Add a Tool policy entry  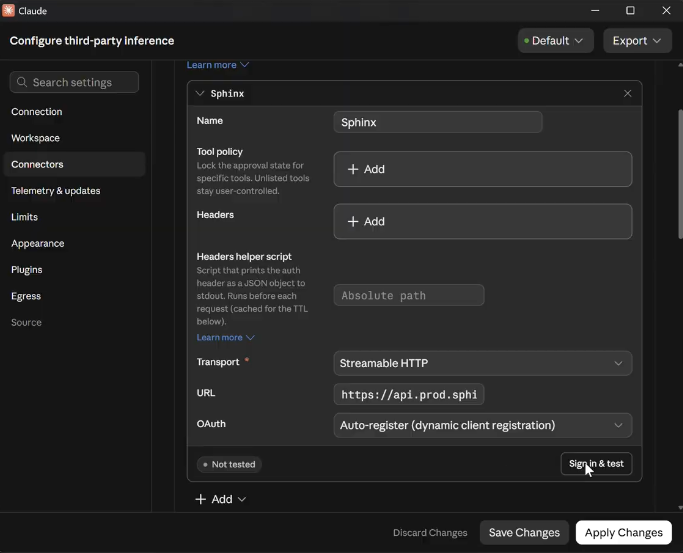click(x=483, y=169)
